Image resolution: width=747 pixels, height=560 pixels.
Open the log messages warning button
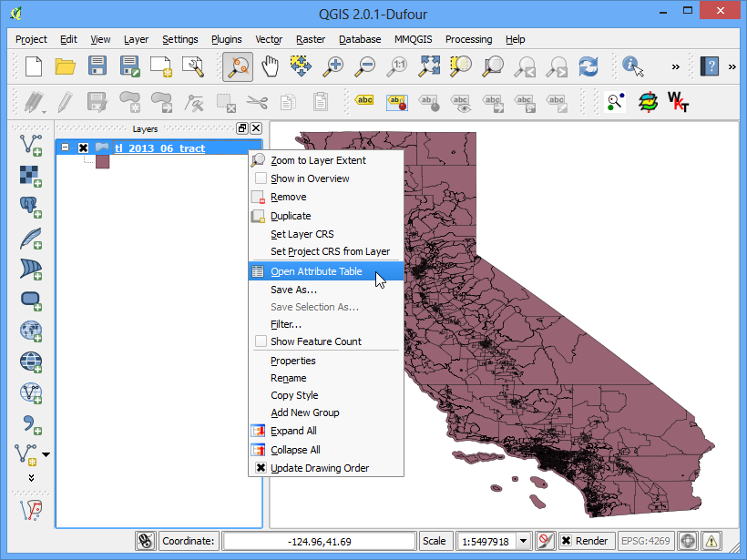pos(711,541)
